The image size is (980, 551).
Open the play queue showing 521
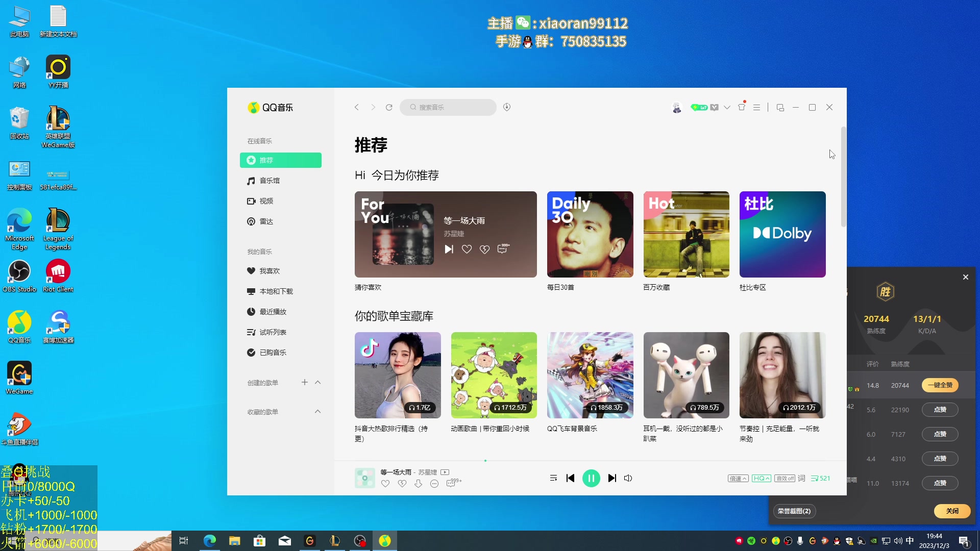pos(820,478)
